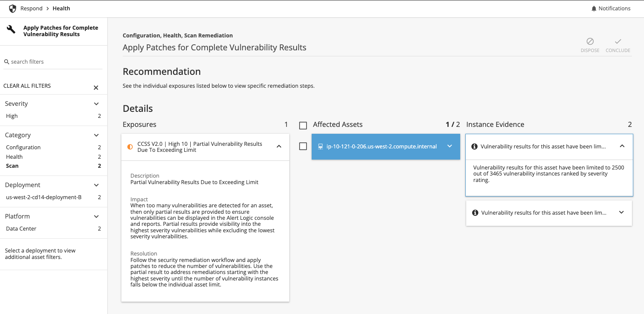Open Health breadcrumb item
Viewport: 644px width, 314px height.
tap(61, 9)
